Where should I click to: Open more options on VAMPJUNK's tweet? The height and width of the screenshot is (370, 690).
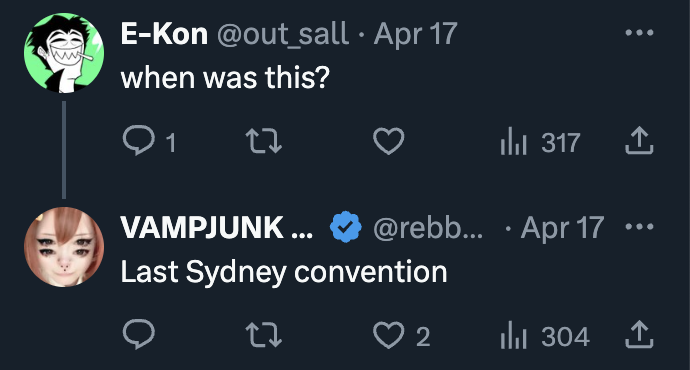(639, 227)
